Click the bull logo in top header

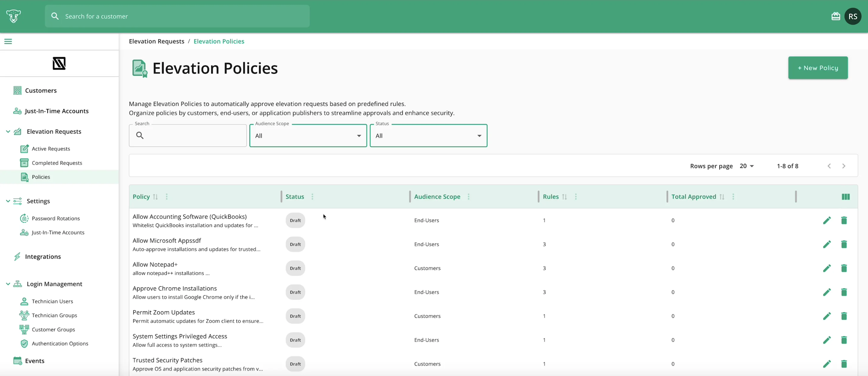[x=13, y=16]
